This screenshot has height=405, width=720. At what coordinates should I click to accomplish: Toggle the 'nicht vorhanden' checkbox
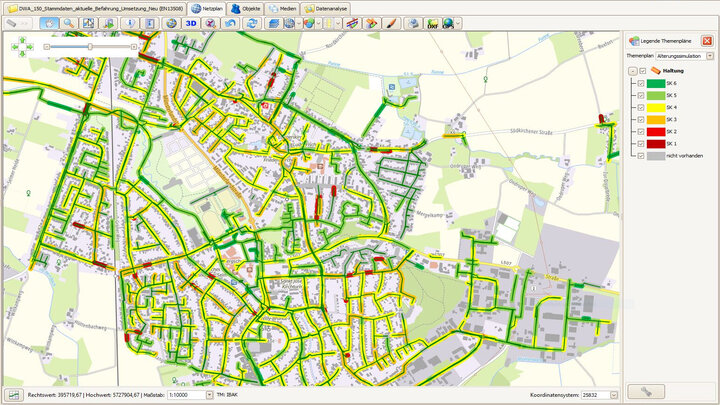point(641,155)
